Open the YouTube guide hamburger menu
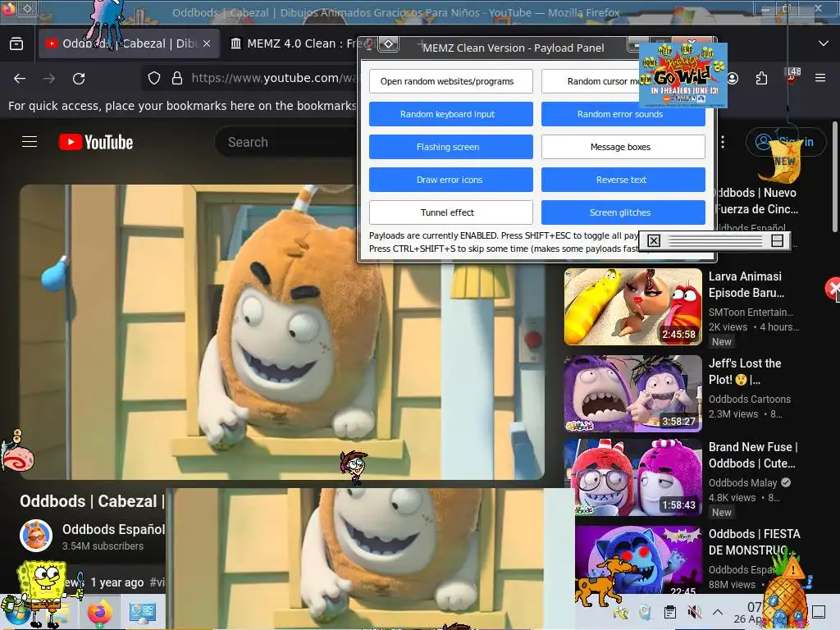 click(30, 141)
